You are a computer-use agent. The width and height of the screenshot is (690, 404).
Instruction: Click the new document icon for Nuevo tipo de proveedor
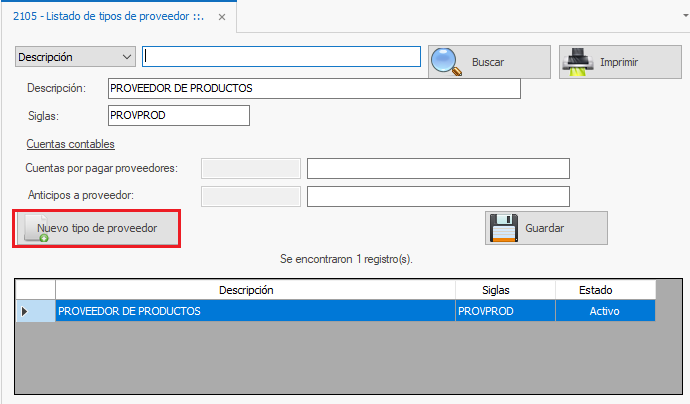[36, 229]
